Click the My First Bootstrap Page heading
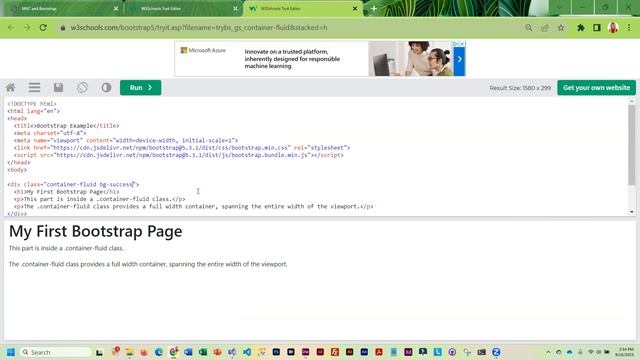The image size is (640, 360). pyautogui.click(x=96, y=231)
